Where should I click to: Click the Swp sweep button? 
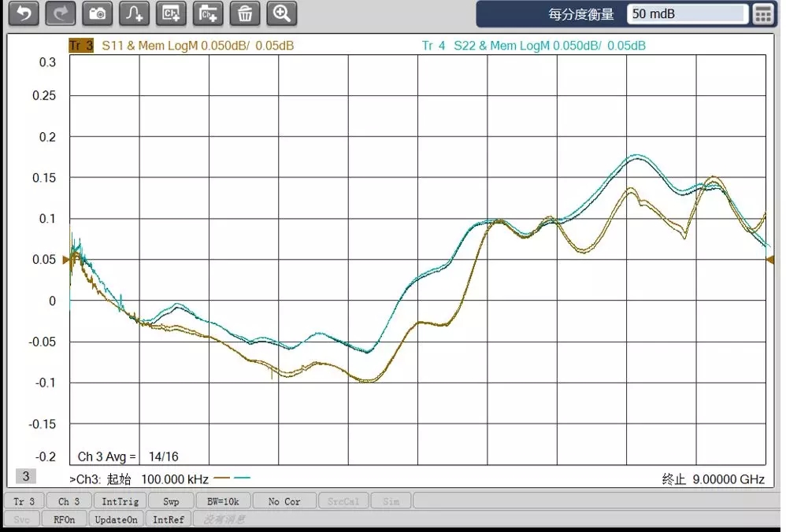pyautogui.click(x=171, y=501)
